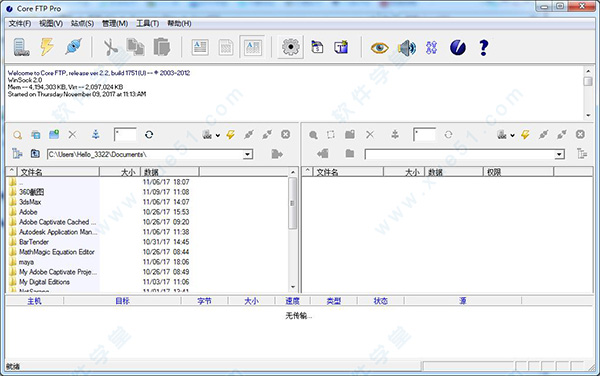600x376 pixels.
Task: Click the local pane delete X icon
Action: (72, 135)
